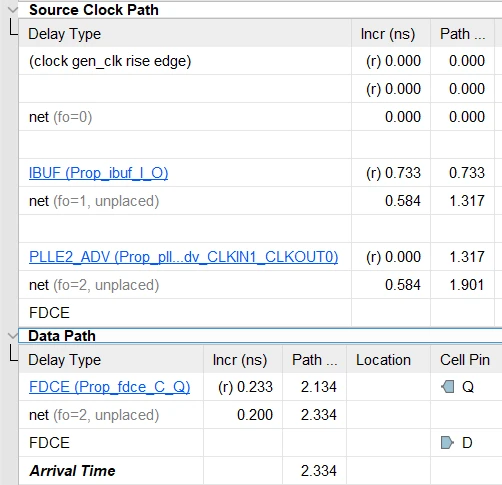Sort by Path column in Source Clock table

click(x=462, y=34)
